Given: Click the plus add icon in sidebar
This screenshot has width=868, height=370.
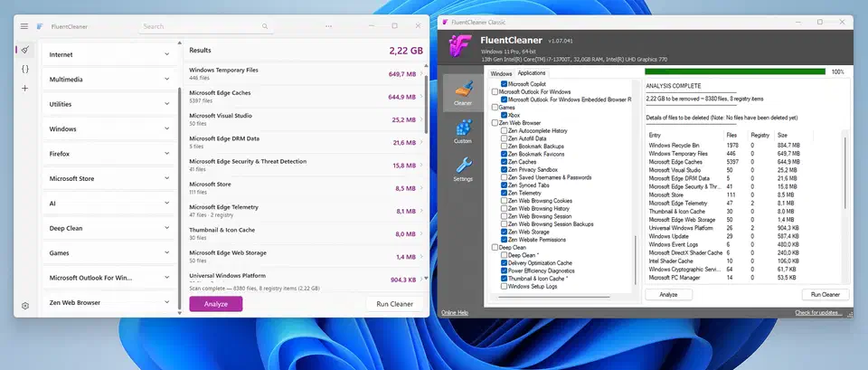Looking at the screenshot, I should [x=25, y=88].
